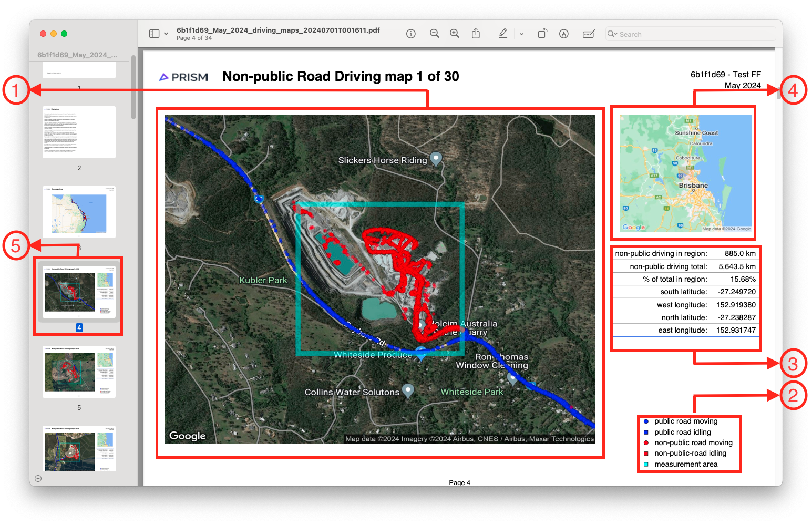Open the page 3 coverage map thumbnail
This screenshot has height=525, width=812.
click(79, 212)
